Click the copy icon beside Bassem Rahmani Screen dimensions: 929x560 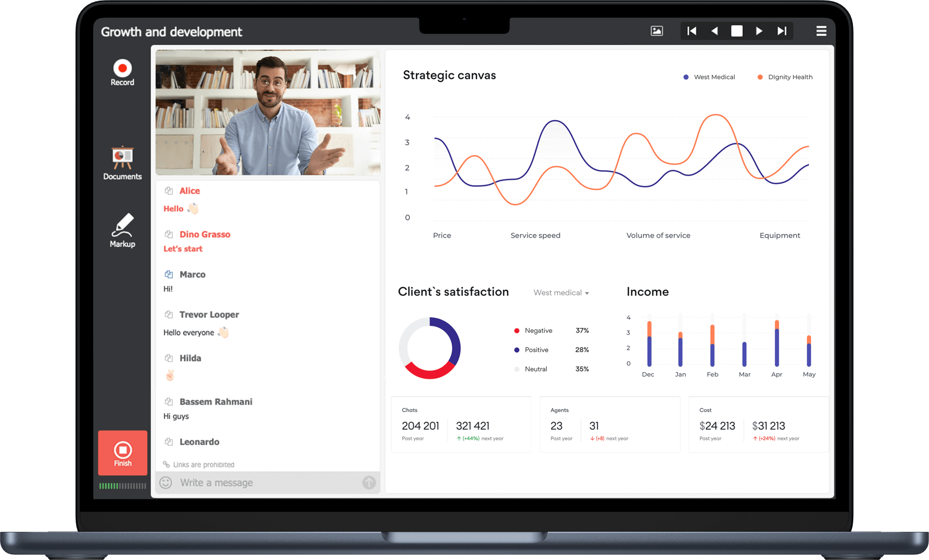click(x=169, y=401)
